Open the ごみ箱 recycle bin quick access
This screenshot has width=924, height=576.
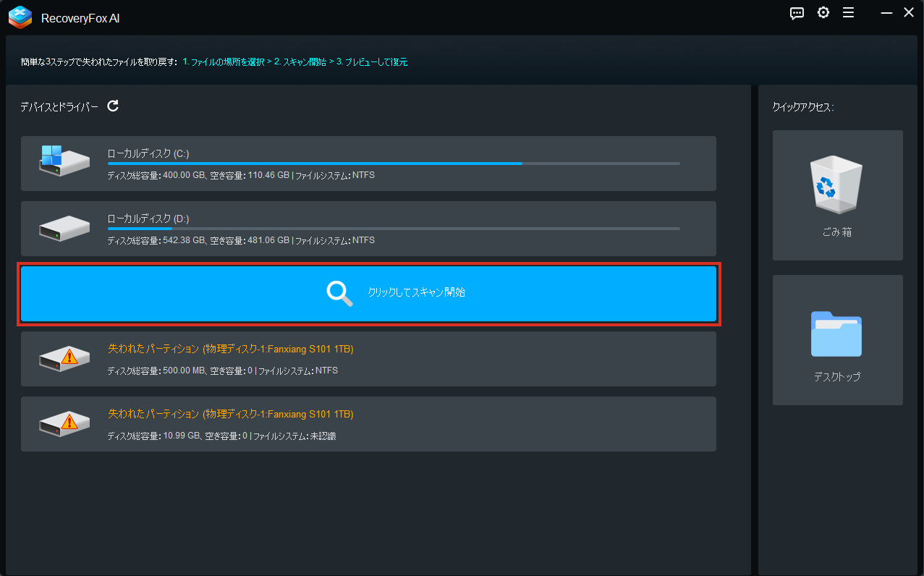click(837, 195)
